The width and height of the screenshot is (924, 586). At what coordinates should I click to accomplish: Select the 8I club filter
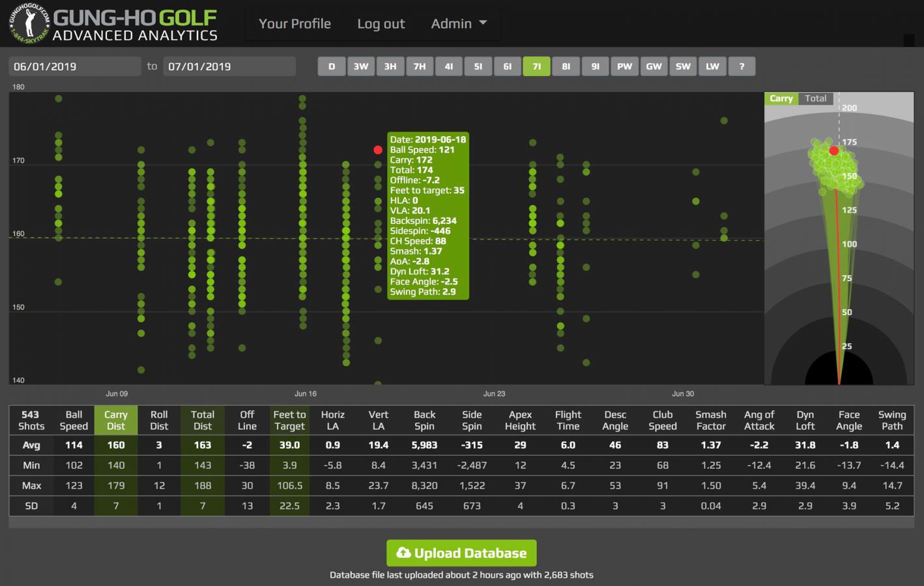coord(566,66)
